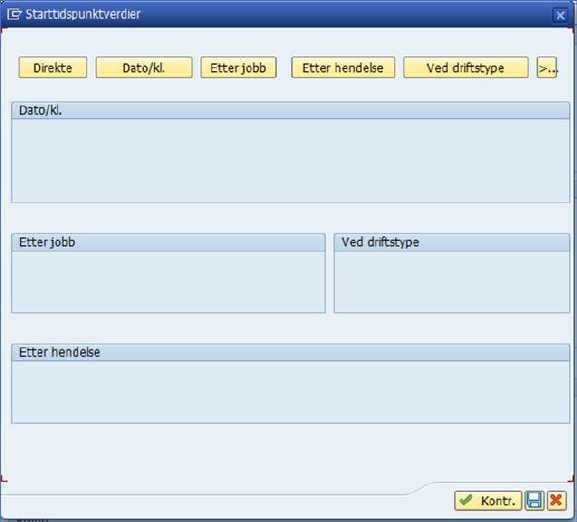Click the Etter hendelse group box title

[x=59, y=352]
